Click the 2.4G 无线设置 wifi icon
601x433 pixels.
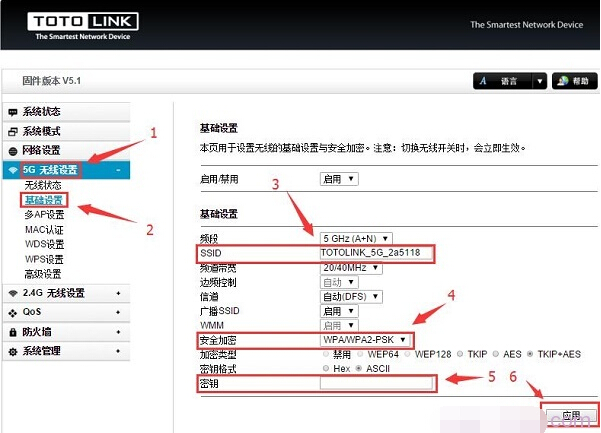13,293
